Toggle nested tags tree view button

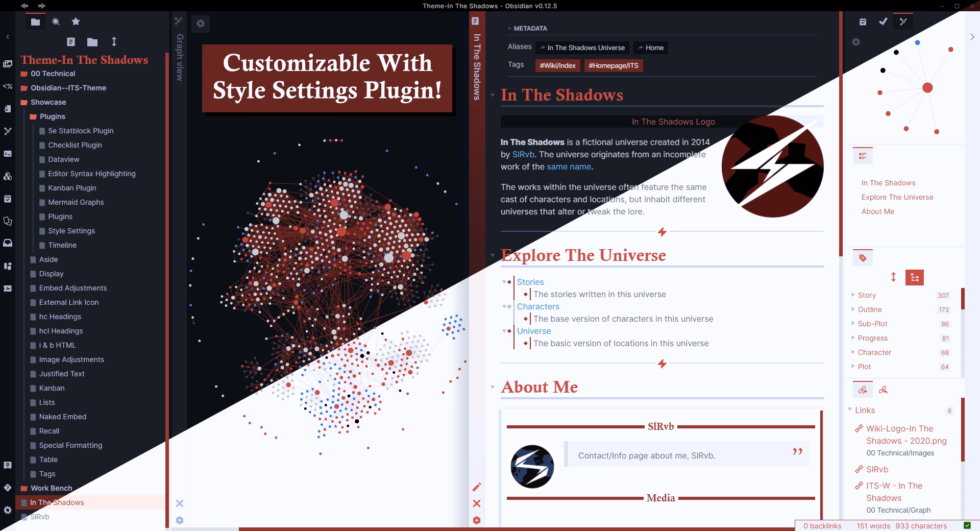coord(914,278)
